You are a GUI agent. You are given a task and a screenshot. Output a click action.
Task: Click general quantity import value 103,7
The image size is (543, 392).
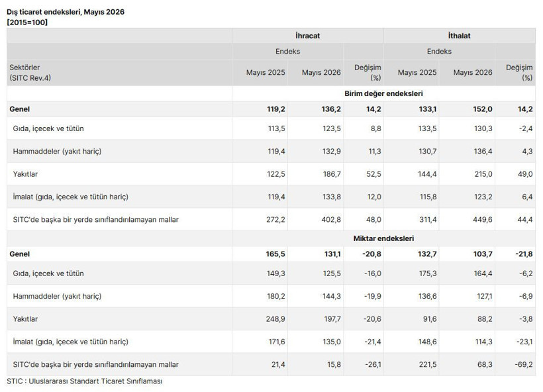[x=483, y=254]
